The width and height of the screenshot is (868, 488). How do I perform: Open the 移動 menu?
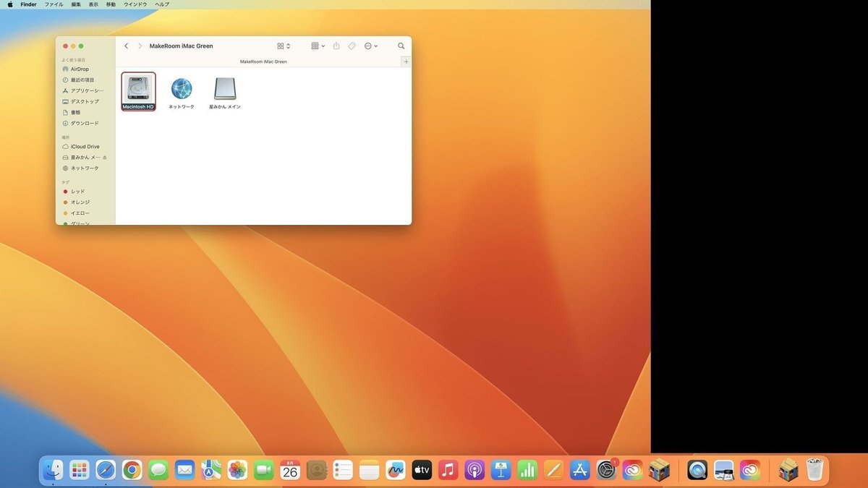(x=111, y=4)
